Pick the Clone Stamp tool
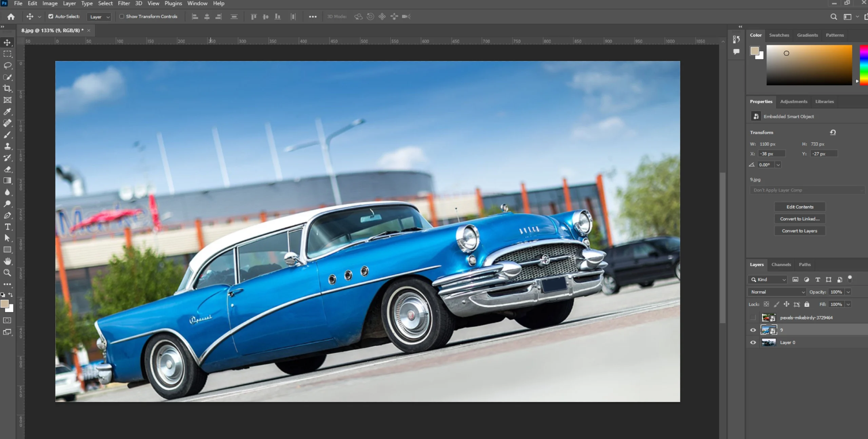The width and height of the screenshot is (868, 439). tap(7, 146)
